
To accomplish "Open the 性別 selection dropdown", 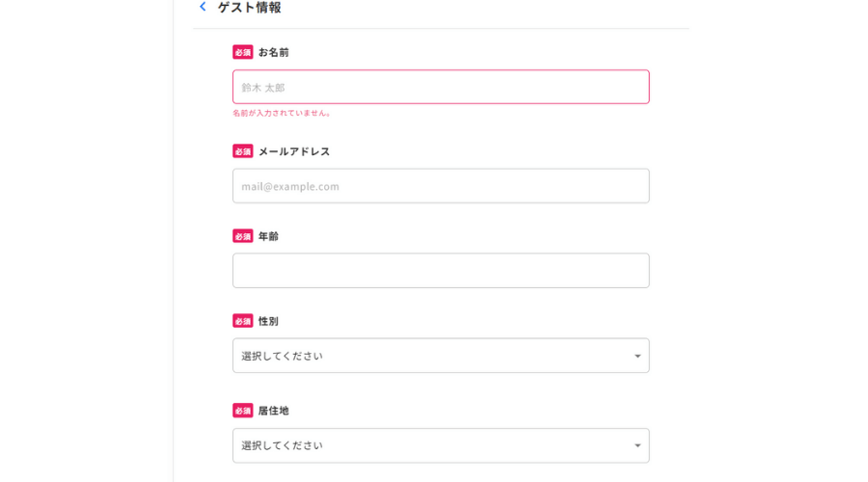I will point(441,356).
